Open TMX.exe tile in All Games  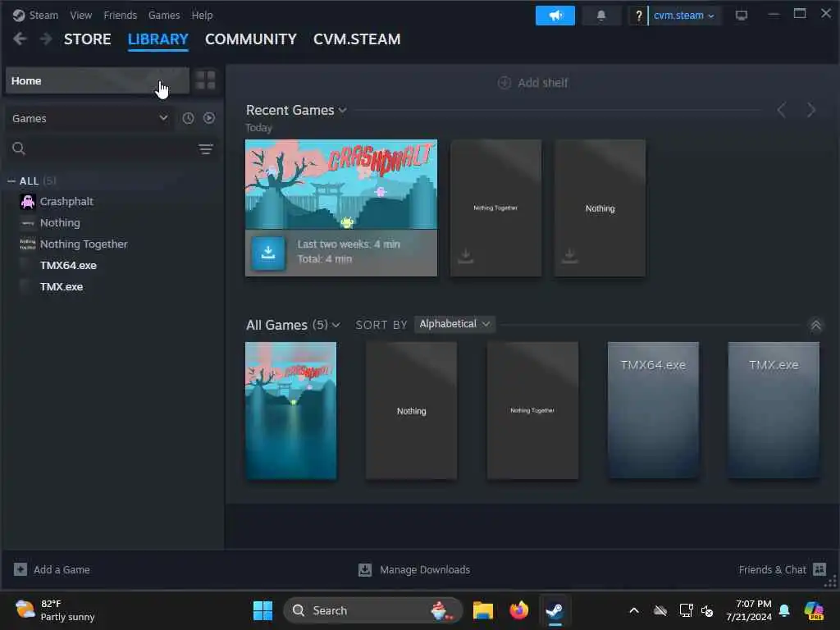(774, 410)
